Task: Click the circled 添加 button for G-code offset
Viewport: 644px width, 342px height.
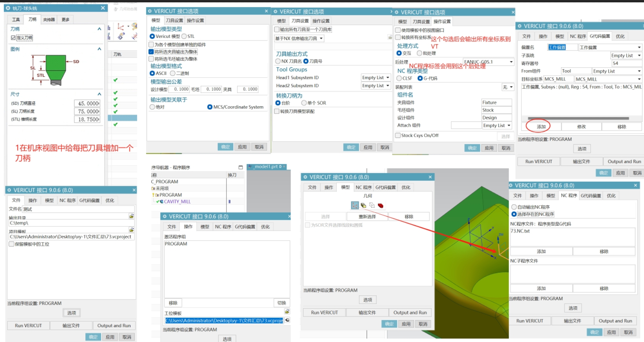Action: (x=541, y=127)
